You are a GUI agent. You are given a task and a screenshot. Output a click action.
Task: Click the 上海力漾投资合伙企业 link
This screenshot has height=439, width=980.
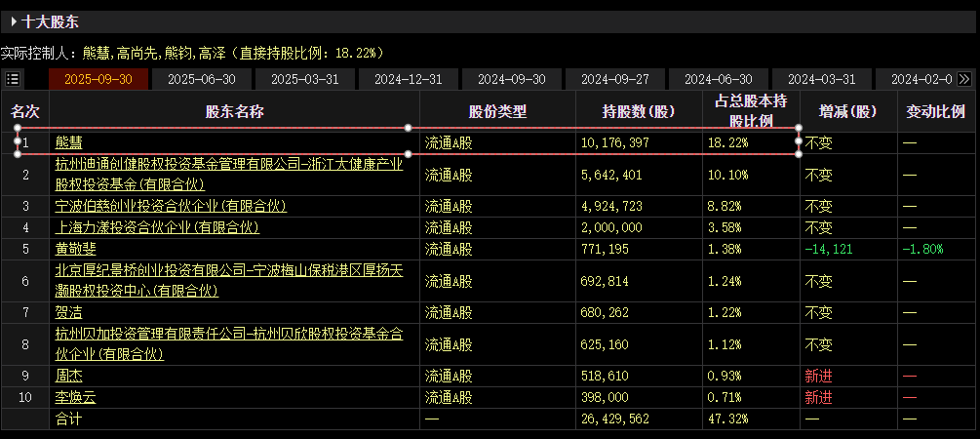tap(157, 227)
